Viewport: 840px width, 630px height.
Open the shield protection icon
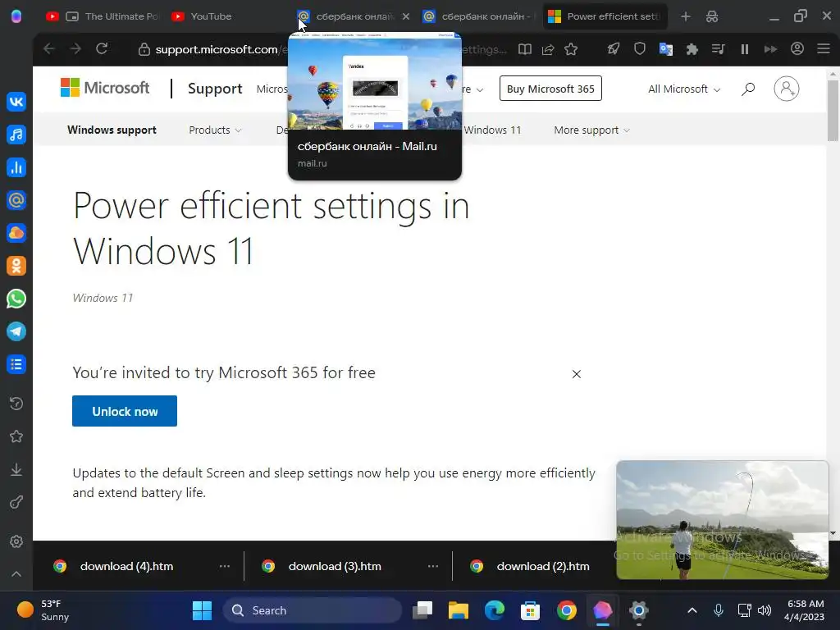pyautogui.click(x=640, y=48)
